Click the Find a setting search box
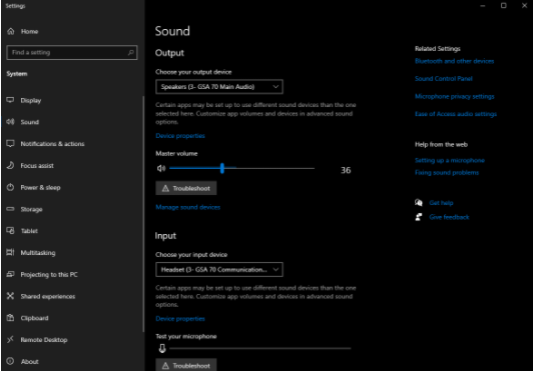 tap(72, 52)
